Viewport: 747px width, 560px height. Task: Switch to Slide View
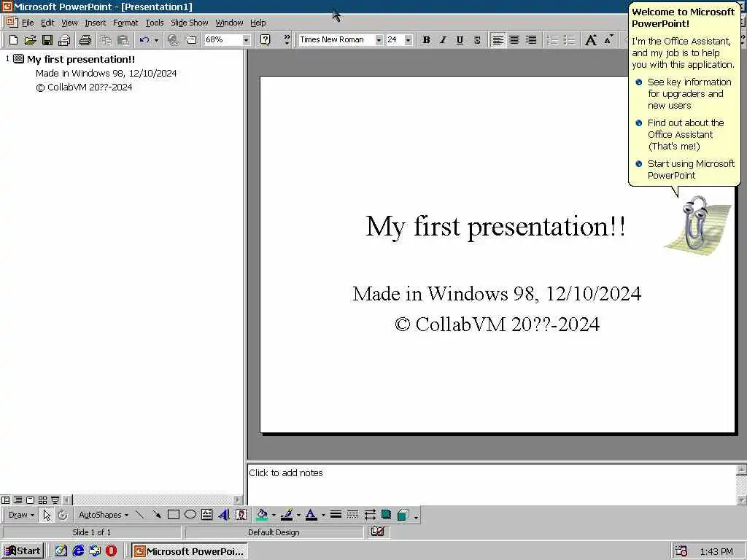[x=31, y=500]
